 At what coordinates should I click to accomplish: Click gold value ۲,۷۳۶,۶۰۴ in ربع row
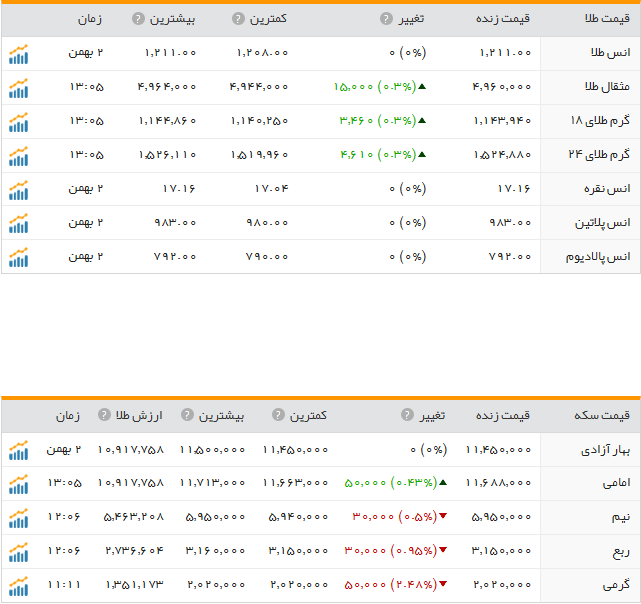tap(134, 551)
